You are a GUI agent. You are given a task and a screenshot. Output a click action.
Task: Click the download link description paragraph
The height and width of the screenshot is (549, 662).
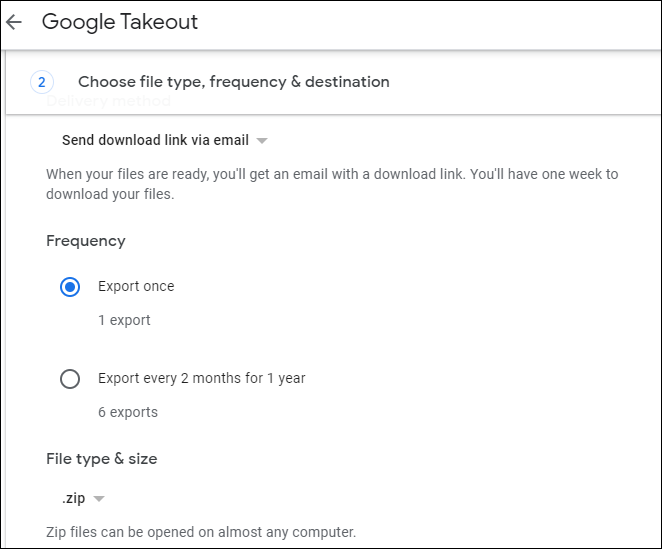click(332, 184)
